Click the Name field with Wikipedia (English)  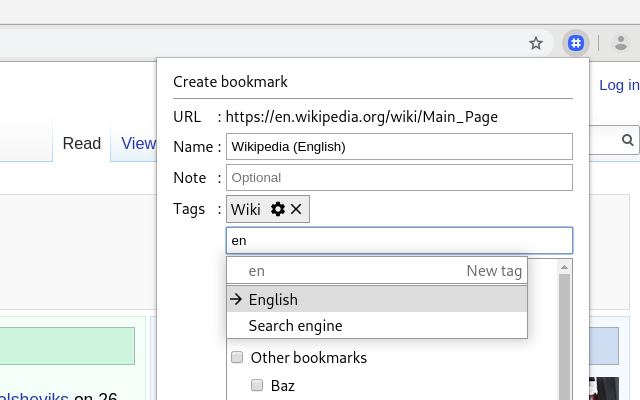tap(399, 147)
